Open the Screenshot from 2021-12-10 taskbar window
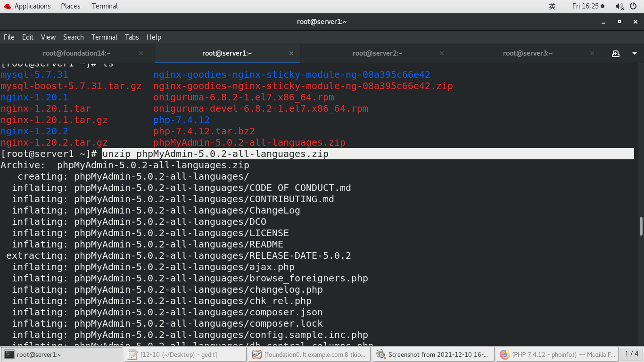 click(433, 354)
